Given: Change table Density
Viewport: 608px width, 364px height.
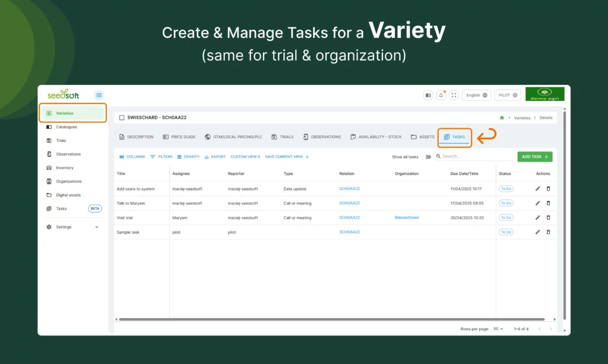Looking at the screenshot, I should (188, 157).
